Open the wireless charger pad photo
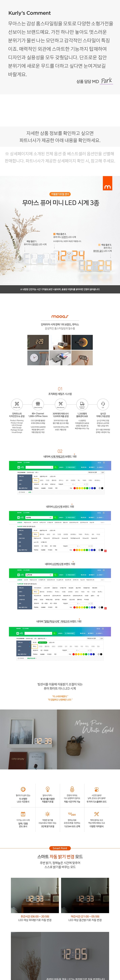The height and width of the screenshot is (980, 120). tap(60, 358)
